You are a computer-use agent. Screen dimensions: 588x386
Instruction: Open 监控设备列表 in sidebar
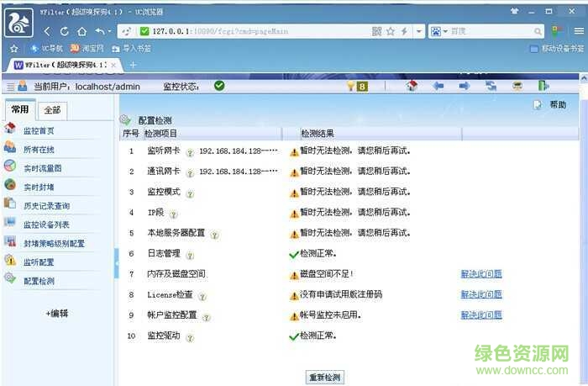click(46, 225)
